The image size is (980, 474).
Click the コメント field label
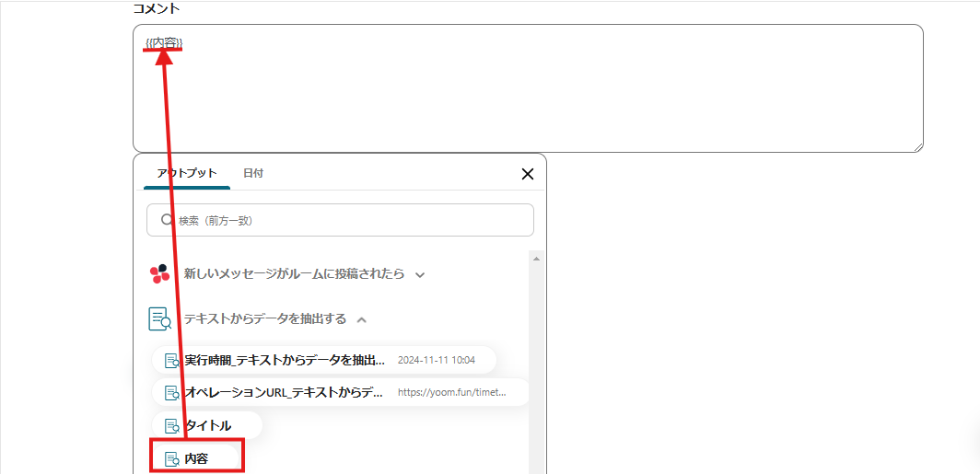157,8
